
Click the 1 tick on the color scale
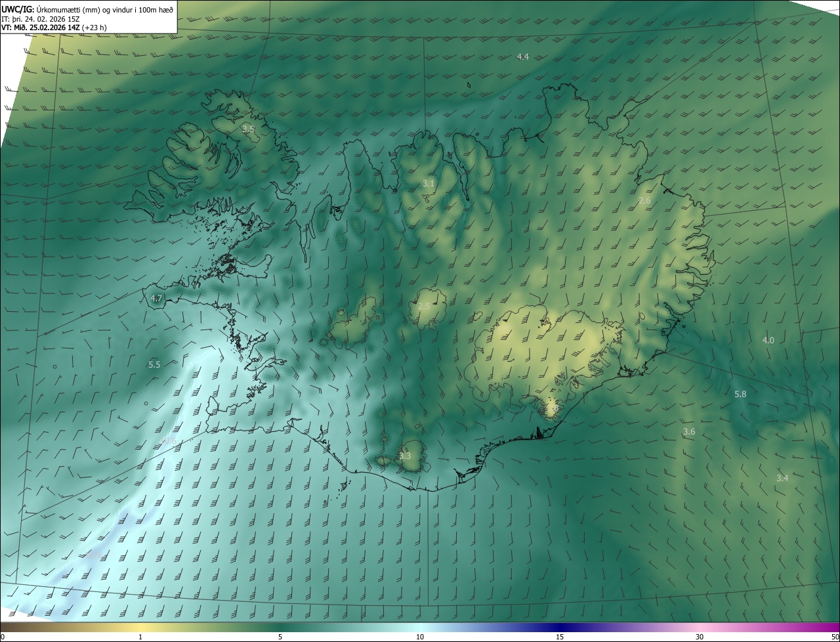pos(140,637)
